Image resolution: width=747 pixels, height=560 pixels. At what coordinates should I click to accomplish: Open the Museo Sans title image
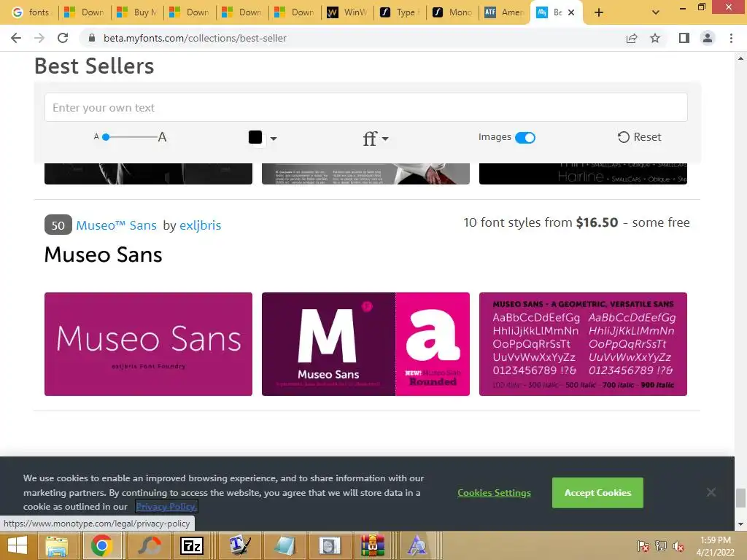coord(148,344)
